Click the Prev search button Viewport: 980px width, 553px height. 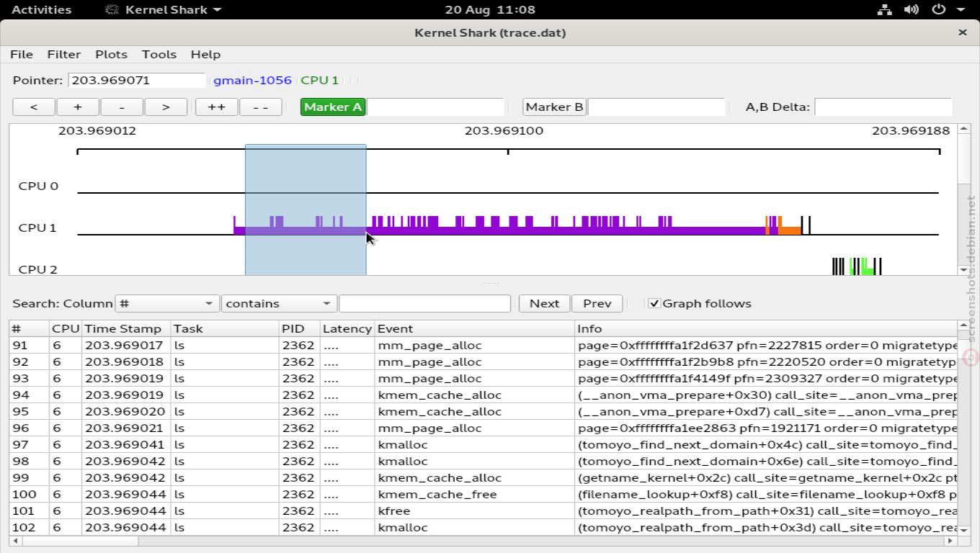click(597, 303)
